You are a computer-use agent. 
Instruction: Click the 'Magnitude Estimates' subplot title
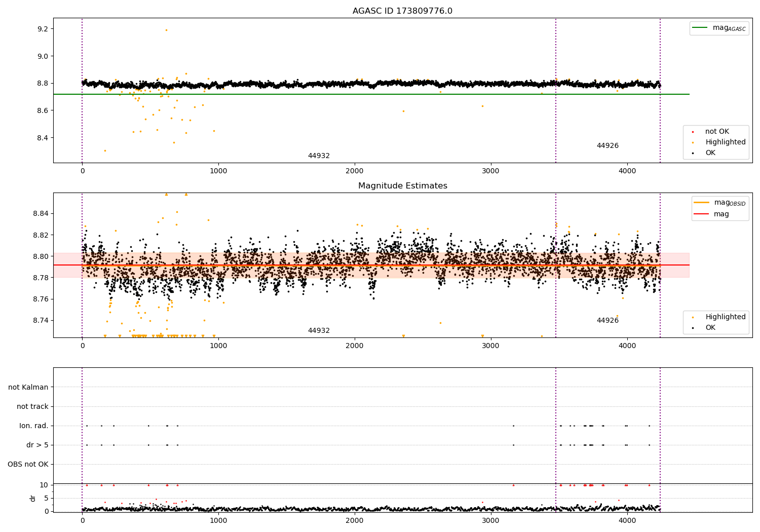[402, 186]
